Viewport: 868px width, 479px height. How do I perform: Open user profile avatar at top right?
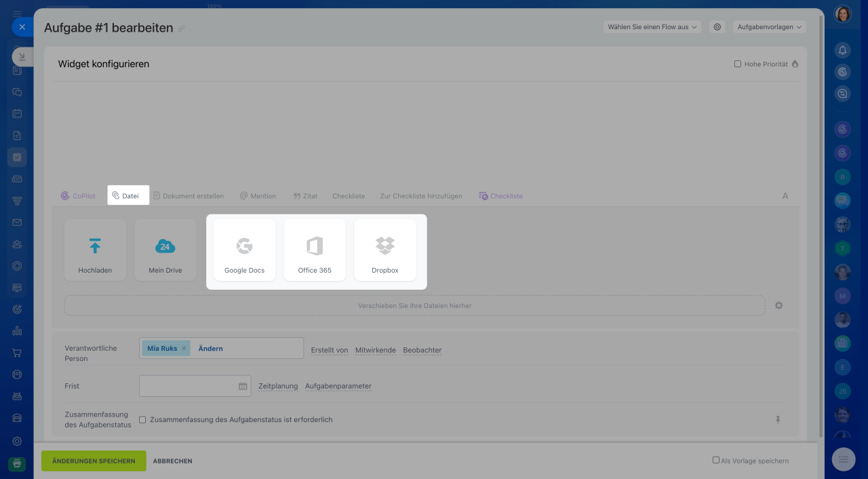coord(842,14)
